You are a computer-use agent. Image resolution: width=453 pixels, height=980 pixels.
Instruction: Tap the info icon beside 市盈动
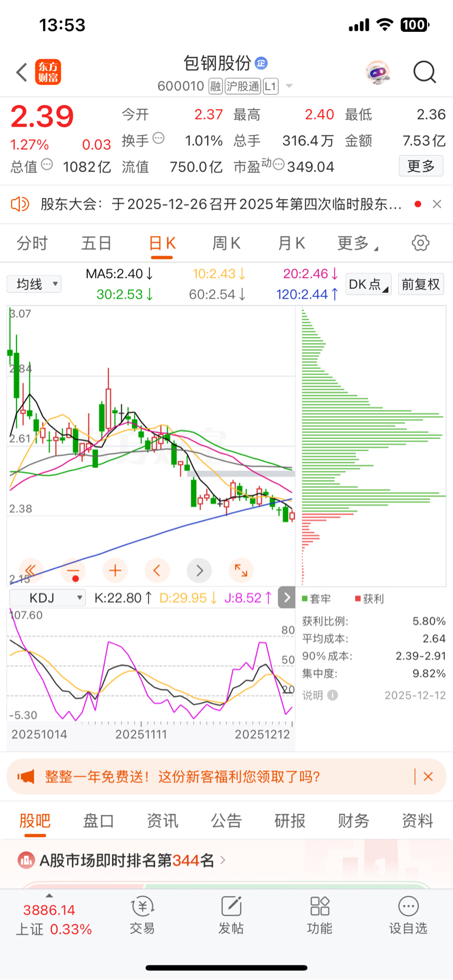[x=279, y=164]
